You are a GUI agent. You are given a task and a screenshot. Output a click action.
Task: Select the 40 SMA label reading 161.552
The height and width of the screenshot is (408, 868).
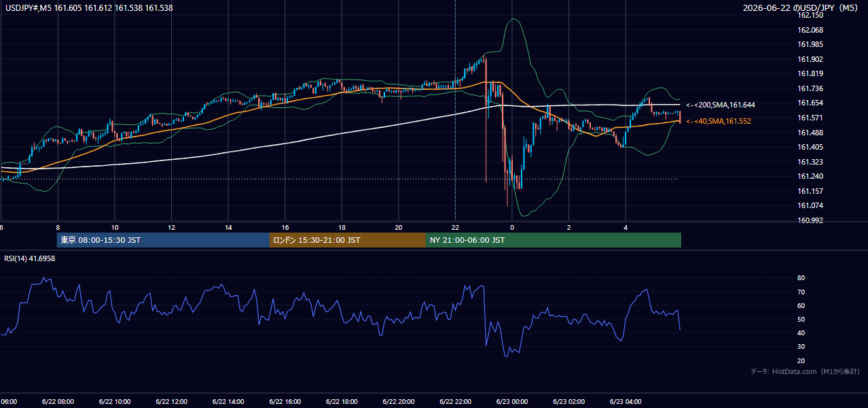pyautogui.click(x=719, y=121)
